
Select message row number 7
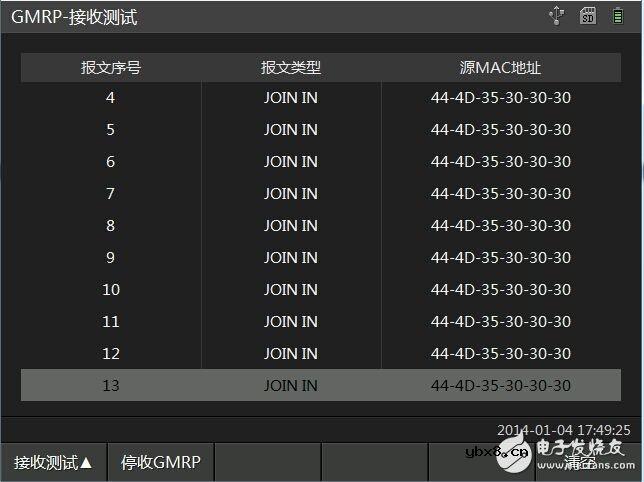[x=321, y=194]
